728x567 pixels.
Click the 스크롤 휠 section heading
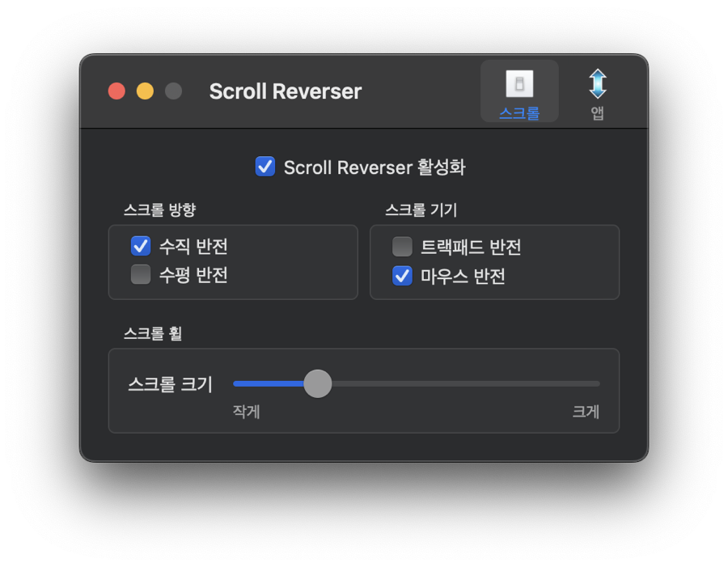coord(153,333)
